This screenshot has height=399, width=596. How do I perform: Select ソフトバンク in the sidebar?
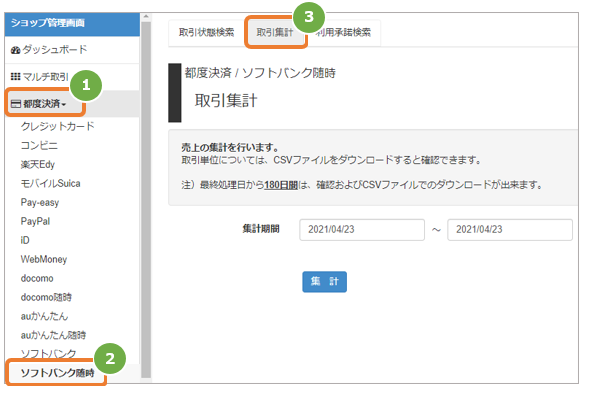pos(48,354)
